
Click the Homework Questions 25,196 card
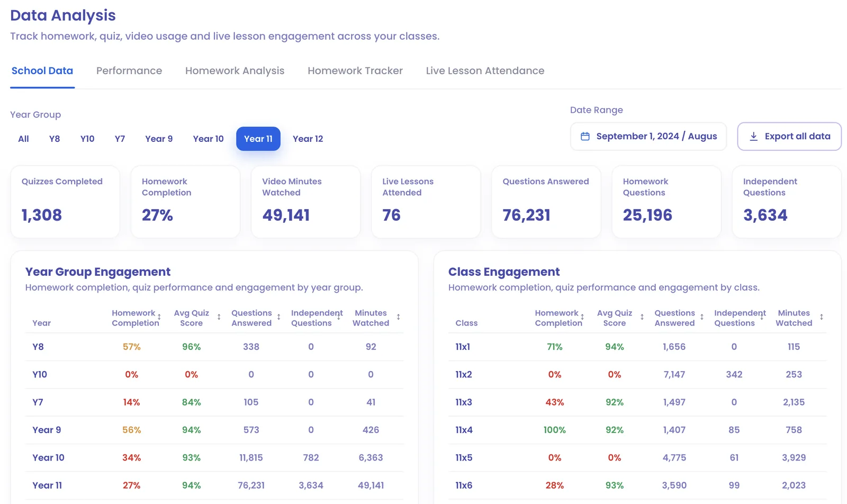[x=666, y=202]
